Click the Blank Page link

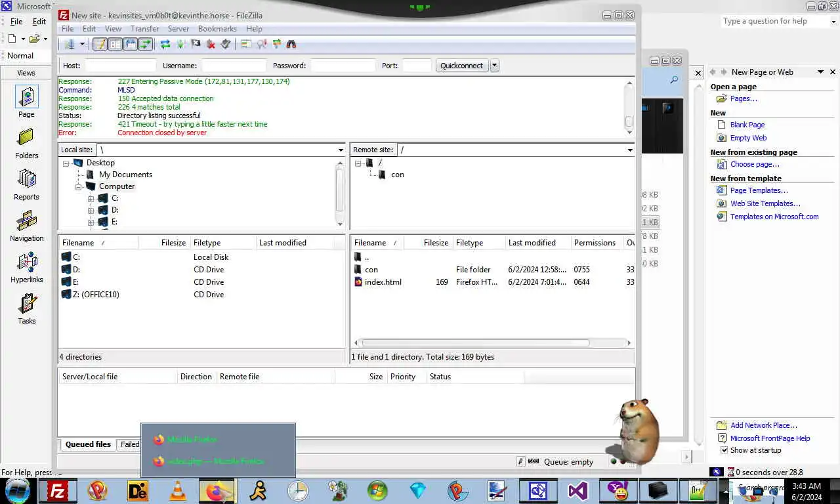pos(747,125)
